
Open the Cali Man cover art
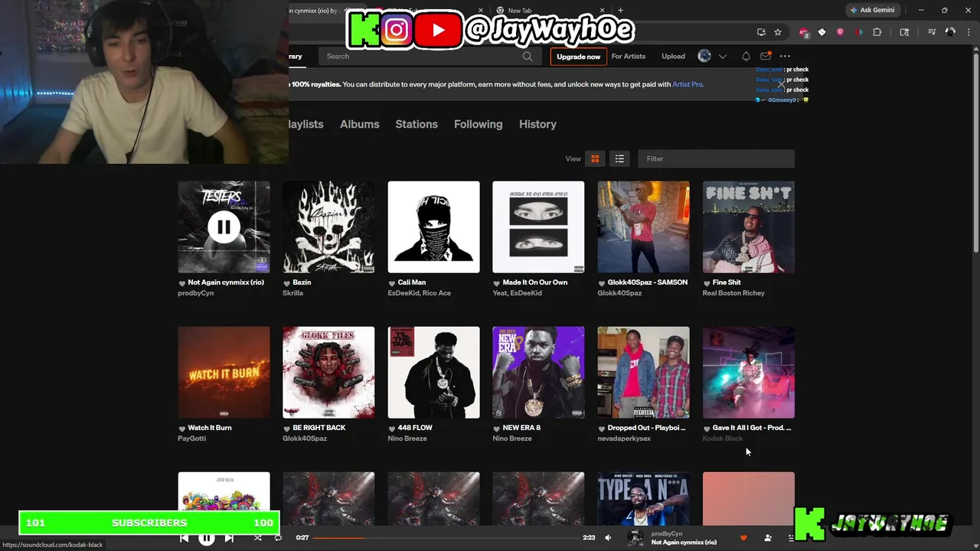[433, 227]
